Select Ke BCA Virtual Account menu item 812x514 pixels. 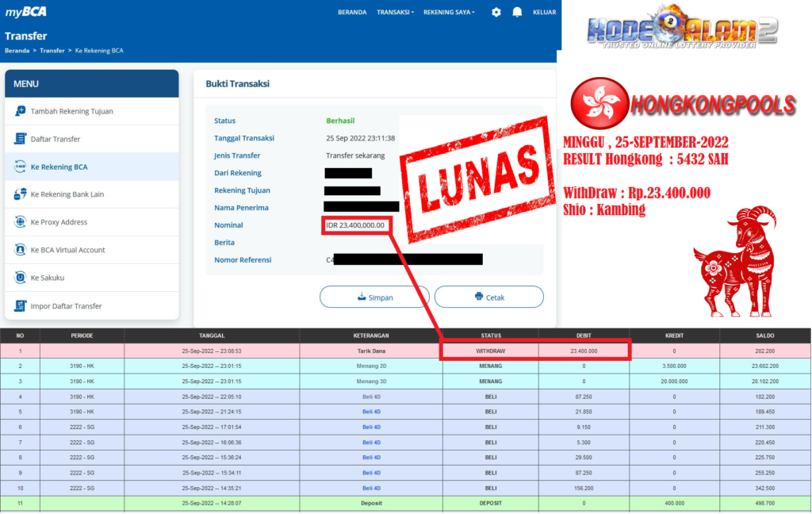pos(92,250)
